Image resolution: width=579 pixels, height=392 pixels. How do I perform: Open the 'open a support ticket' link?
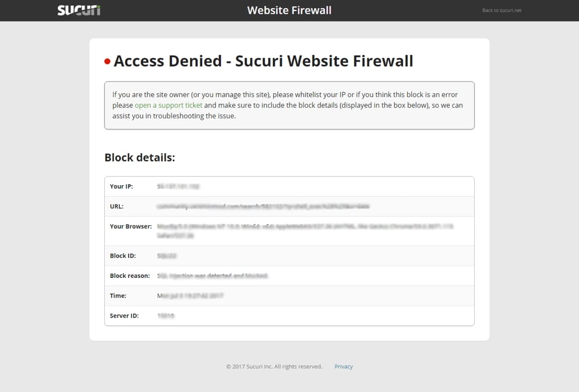168,105
